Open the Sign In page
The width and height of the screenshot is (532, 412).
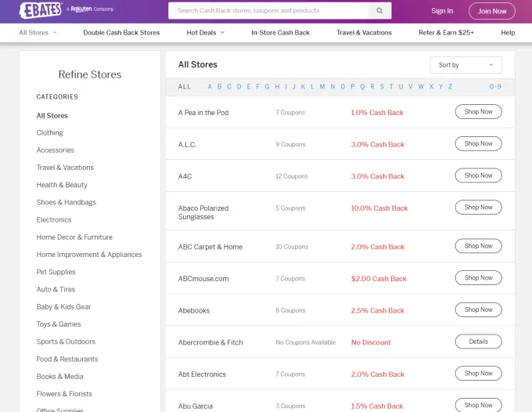442,11
